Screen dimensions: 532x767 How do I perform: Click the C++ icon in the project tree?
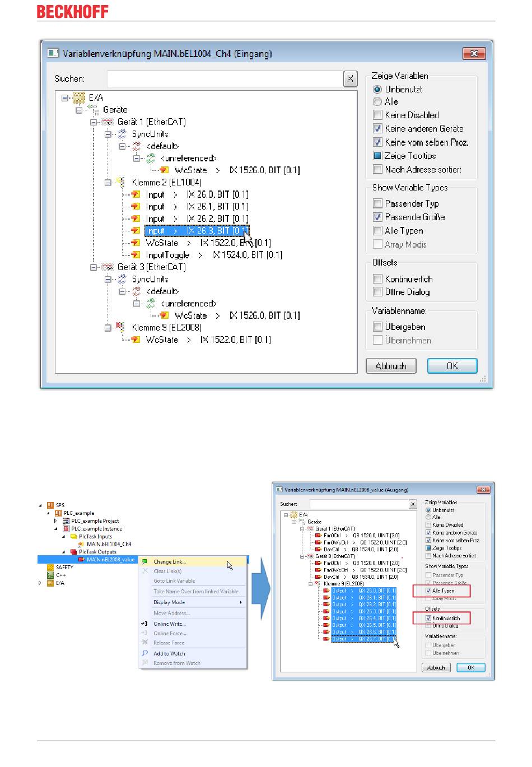coord(50,575)
